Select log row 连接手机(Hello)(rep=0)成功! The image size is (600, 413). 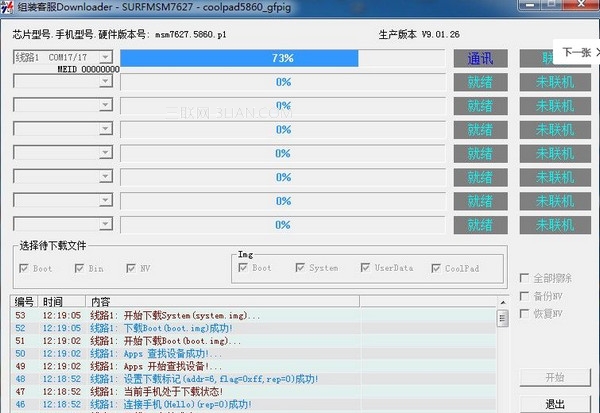click(x=254, y=404)
